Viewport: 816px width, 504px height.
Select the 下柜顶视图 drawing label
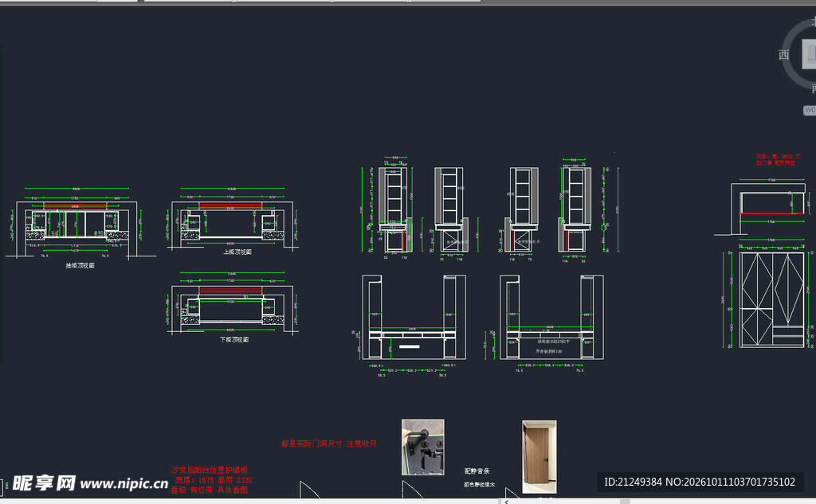tap(234, 339)
